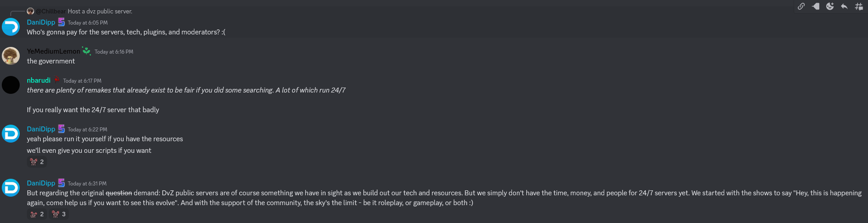Open DaniDipp avatar at 6:22 PM message

[x=11, y=134]
